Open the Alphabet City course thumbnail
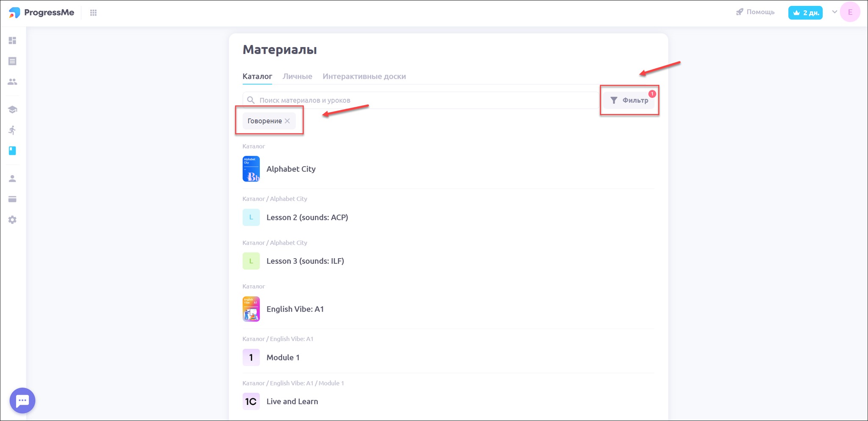The width and height of the screenshot is (868, 421). (x=251, y=169)
